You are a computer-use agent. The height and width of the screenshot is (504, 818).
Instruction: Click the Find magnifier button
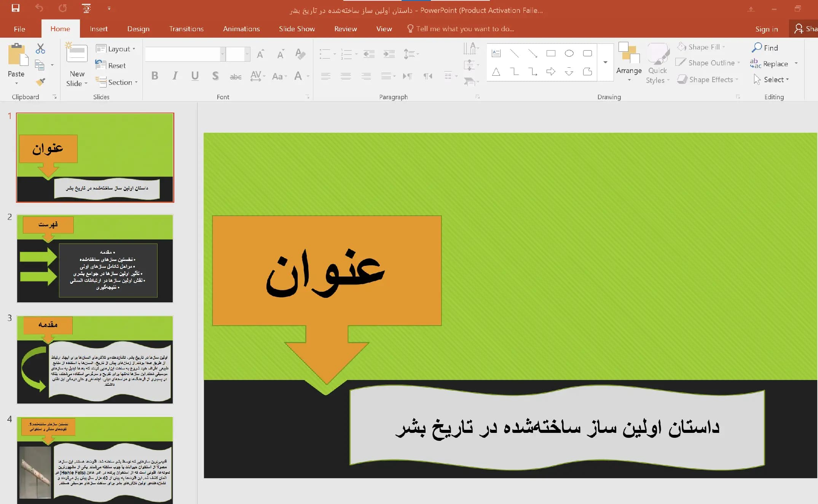tap(765, 48)
